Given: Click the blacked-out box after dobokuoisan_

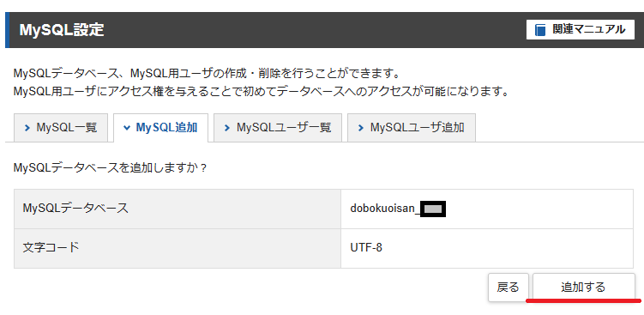Looking at the screenshot, I should pyautogui.click(x=433, y=209).
